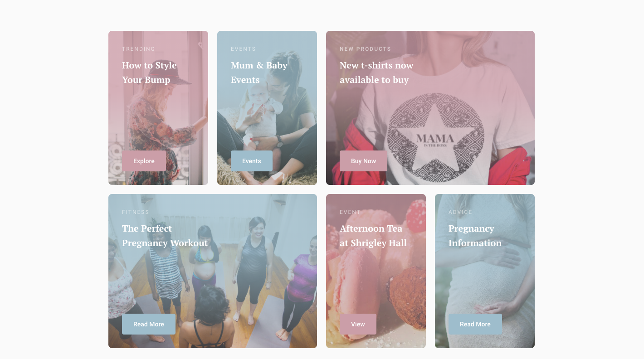Select the Read More button on Pregnancy Workout card

pyautogui.click(x=149, y=324)
